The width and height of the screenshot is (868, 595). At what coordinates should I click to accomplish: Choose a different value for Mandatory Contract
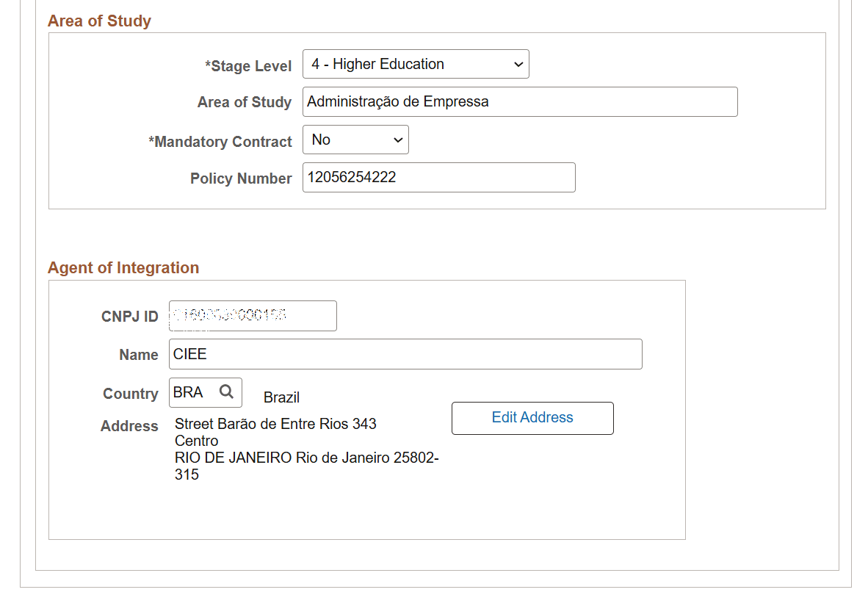pyautogui.click(x=355, y=140)
